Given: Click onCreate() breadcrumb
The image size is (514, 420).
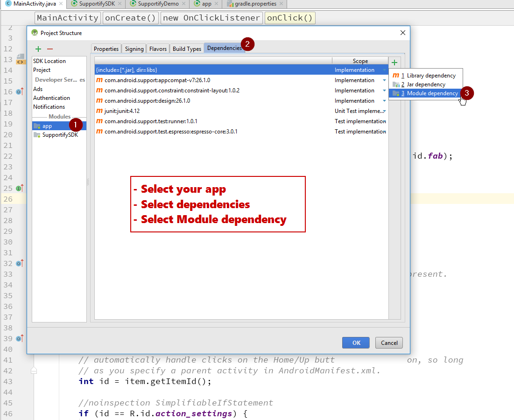Looking at the screenshot, I should click(130, 18).
